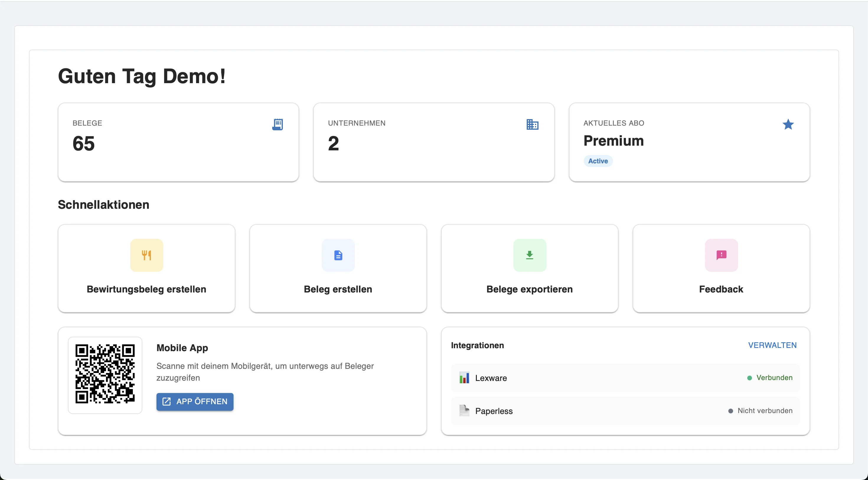Click the receipt icon on the Belege card
This screenshot has width=868, height=480.
277,124
